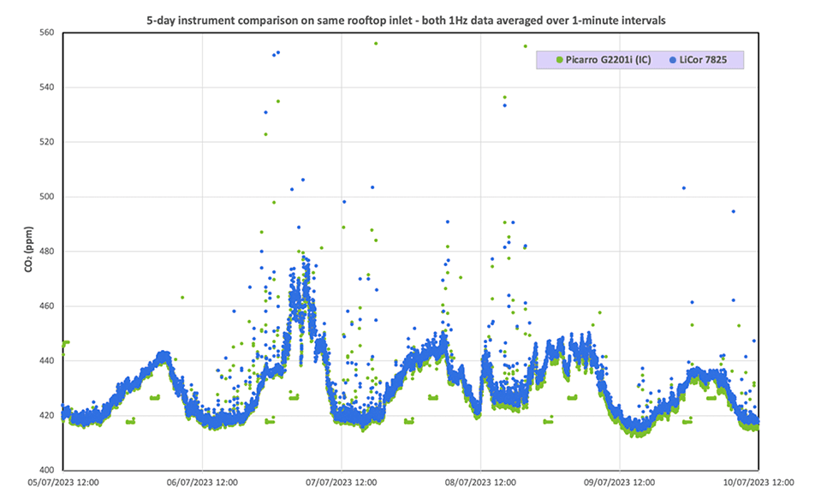The height and width of the screenshot is (504, 815).
Task: Click inside the empty plot area top-left
Action: coord(128,86)
